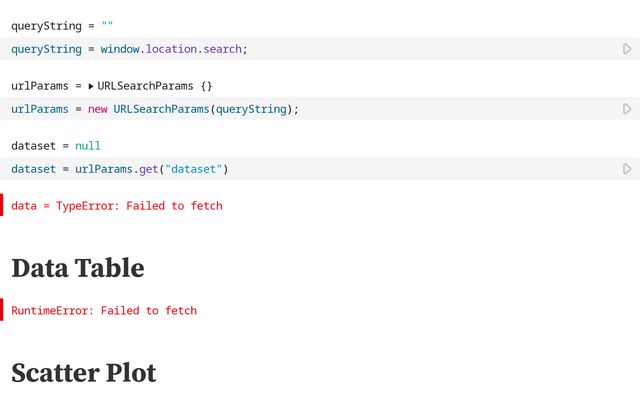The image size is (640, 400).
Task: Select the dataset = null output
Action: 56,146
